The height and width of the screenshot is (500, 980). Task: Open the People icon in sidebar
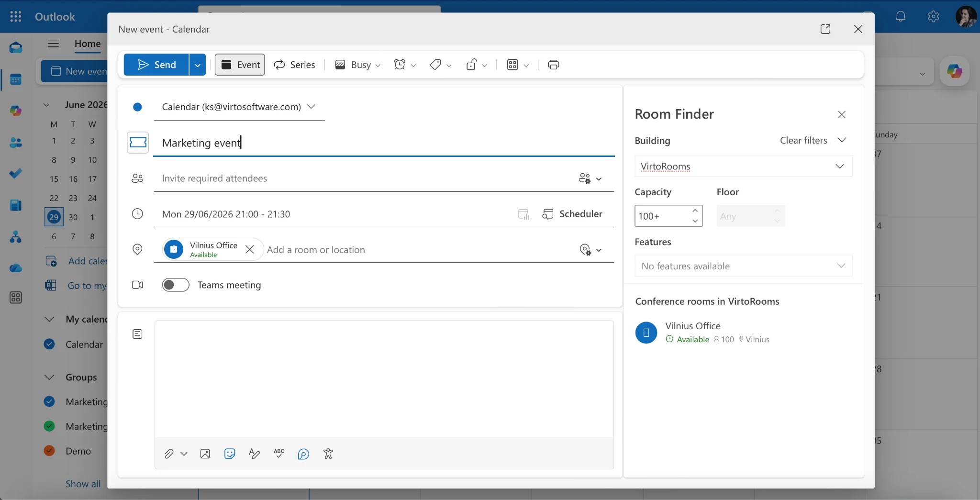click(x=16, y=142)
